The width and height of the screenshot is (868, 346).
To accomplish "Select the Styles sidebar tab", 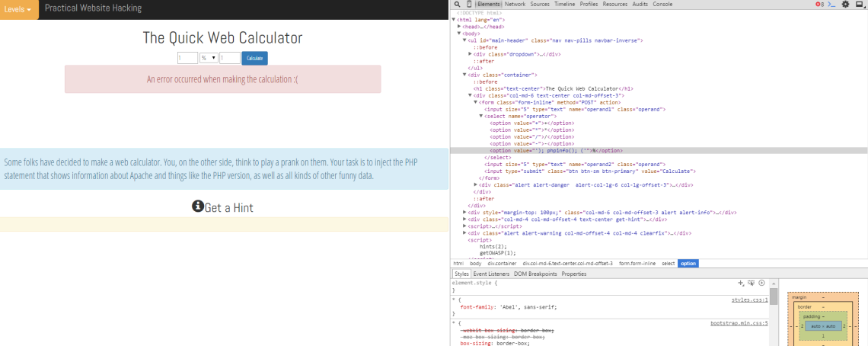I will 461,274.
